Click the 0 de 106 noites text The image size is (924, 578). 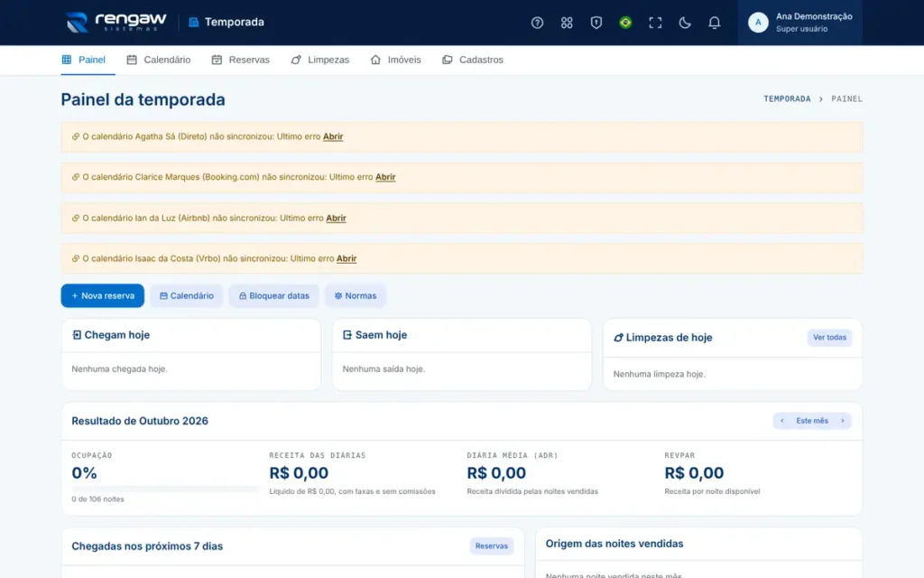tap(97, 499)
